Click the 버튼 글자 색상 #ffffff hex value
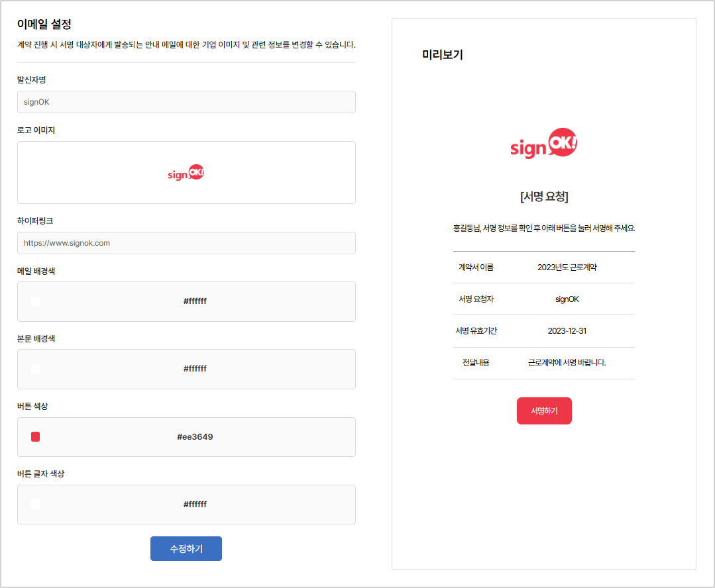The width and height of the screenshot is (715, 588). coord(195,504)
